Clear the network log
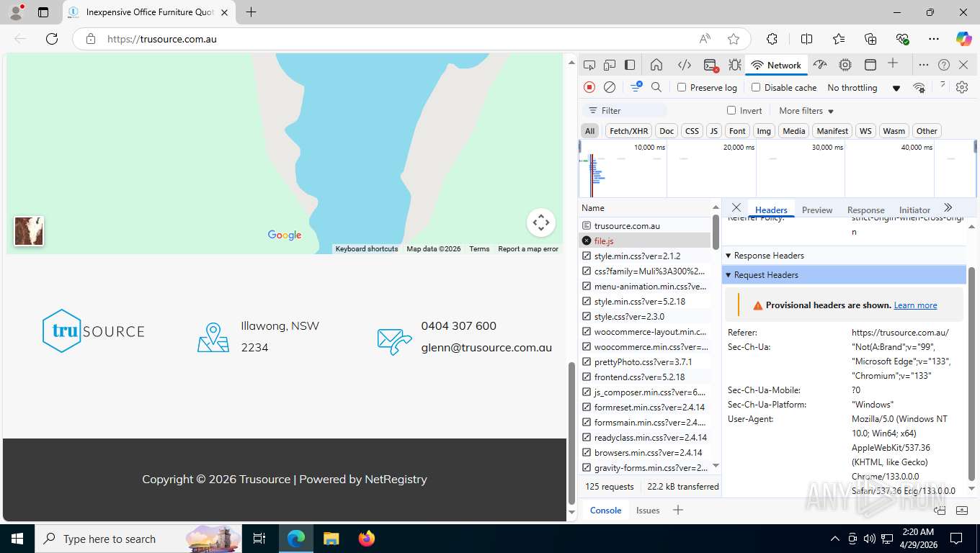The image size is (980, 553). (x=610, y=87)
